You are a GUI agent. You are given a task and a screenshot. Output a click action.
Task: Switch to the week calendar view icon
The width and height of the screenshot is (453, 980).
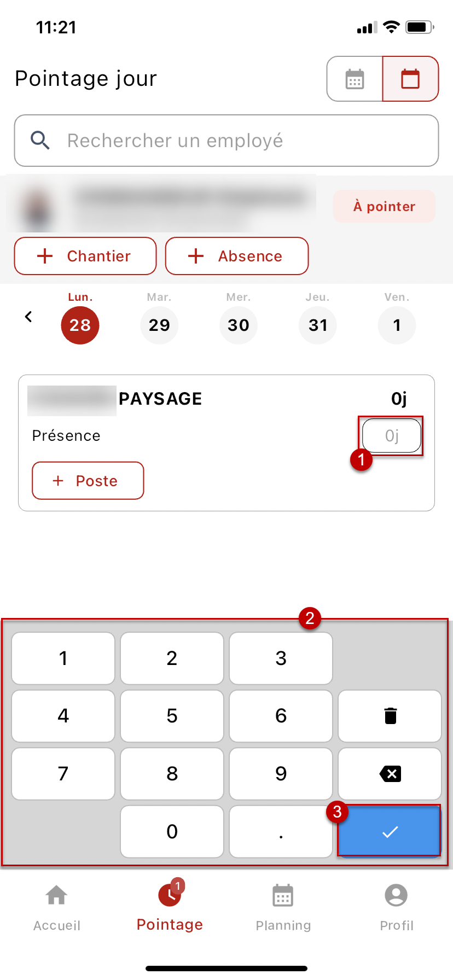(355, 79)
